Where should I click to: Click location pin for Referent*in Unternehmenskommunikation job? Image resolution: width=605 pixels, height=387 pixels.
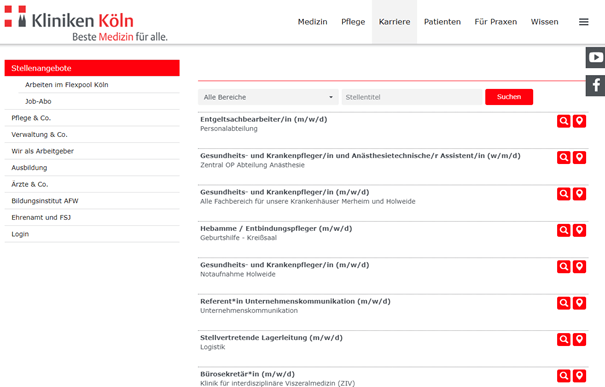tap(579, 303)
